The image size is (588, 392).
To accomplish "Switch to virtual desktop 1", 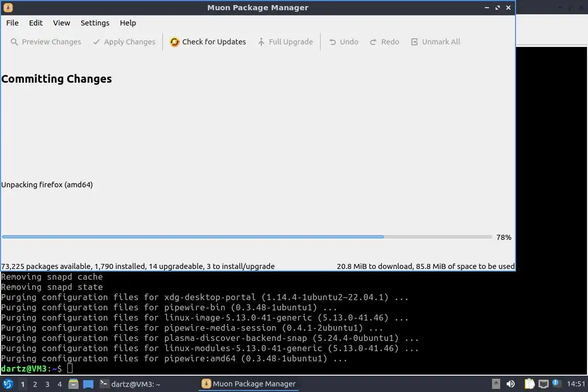I will click(x=23, y=384).
